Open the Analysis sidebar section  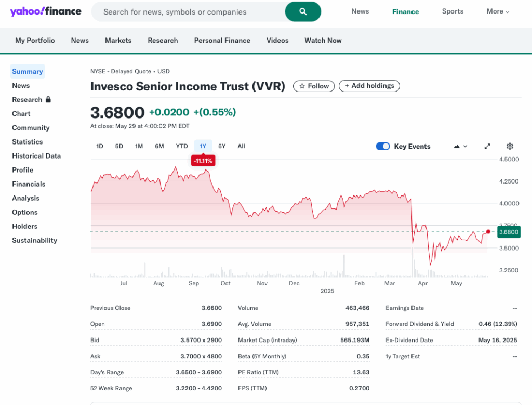click(26, 198)
